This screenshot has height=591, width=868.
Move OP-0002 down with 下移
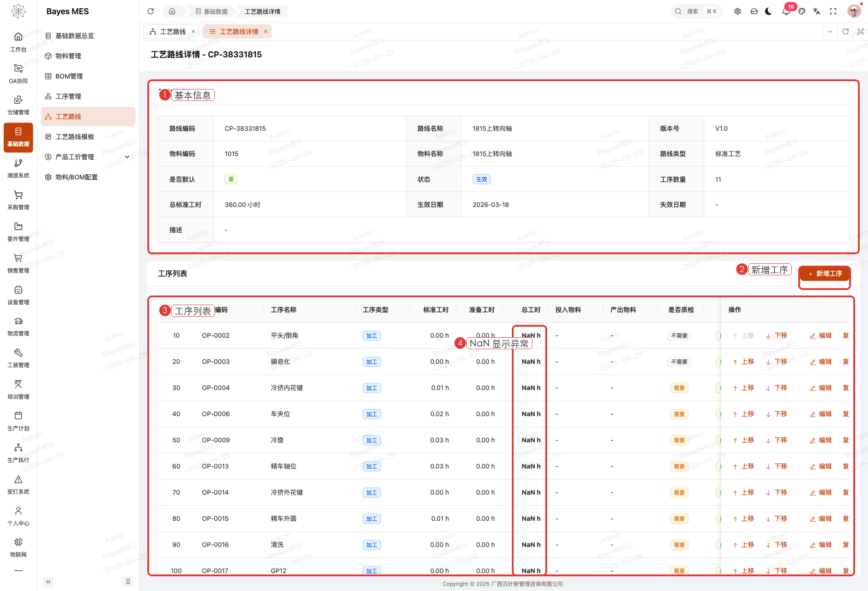[776, 335]
